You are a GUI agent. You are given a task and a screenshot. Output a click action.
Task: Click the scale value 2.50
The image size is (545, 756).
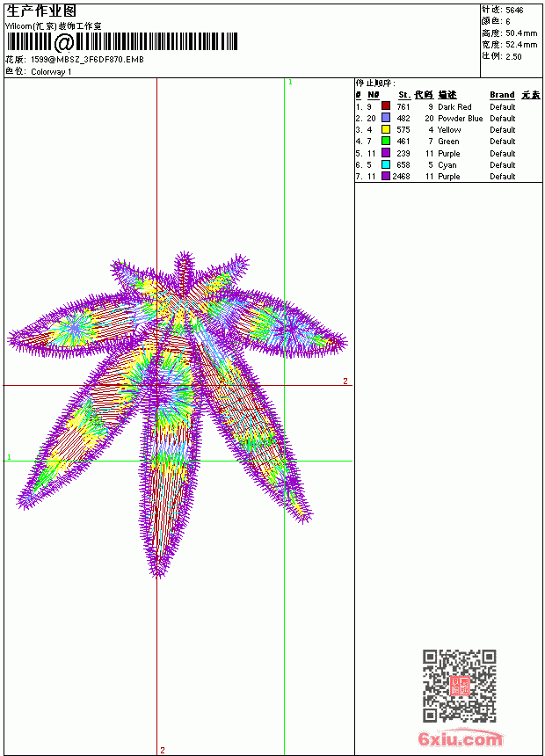click(x=513, y=56)
